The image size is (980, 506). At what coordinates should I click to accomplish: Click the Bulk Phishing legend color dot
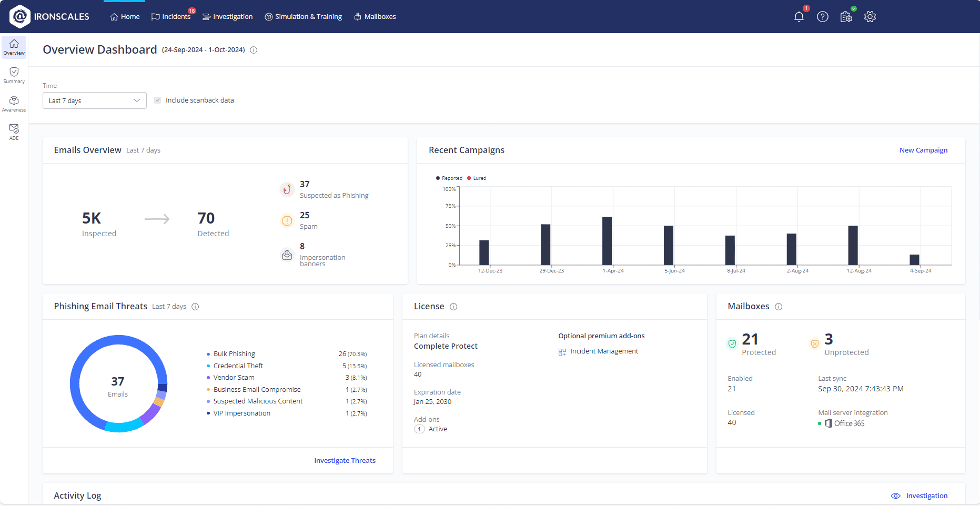[x=208, y=354]
